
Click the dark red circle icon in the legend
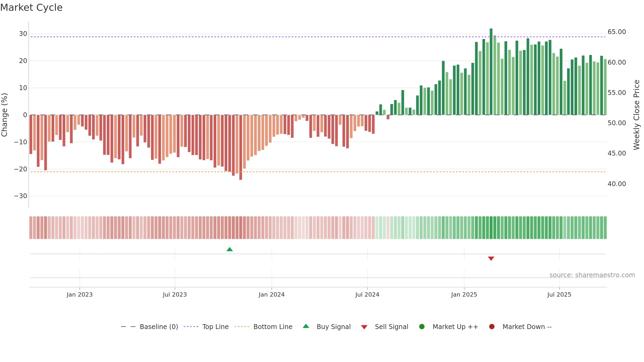click(x=492, y=327)
